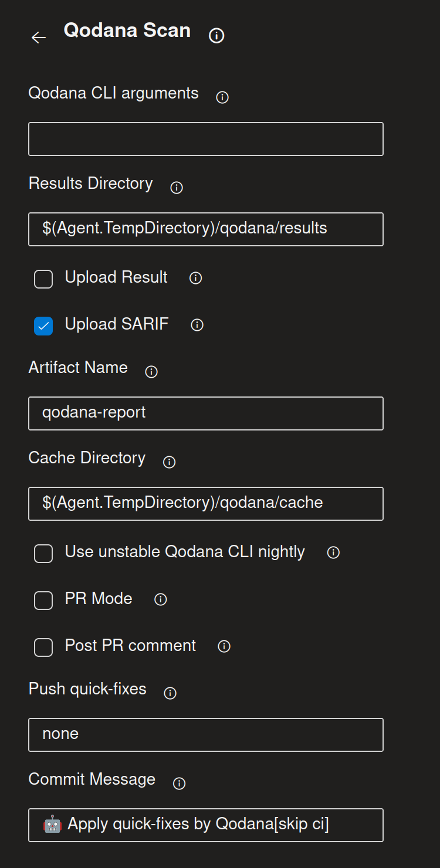Open info tooltip next to Qodana Scan title
This screenshot has width=440, height=868.
(216, 36)
